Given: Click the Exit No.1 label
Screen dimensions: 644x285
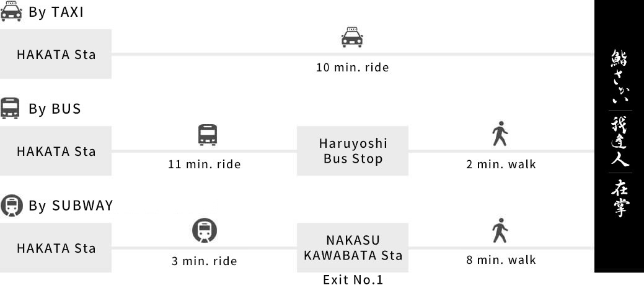Looking at the screenshot, I should (353, 279).
